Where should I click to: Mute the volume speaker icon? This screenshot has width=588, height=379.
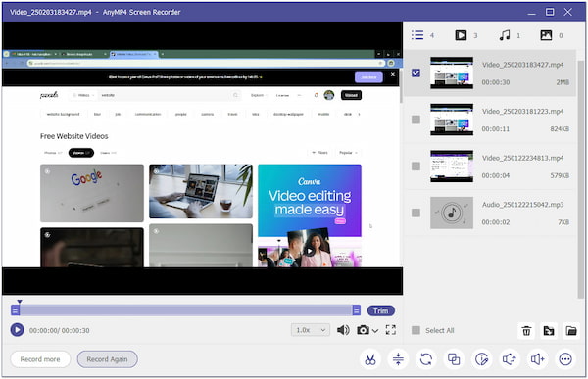point(343,330)
